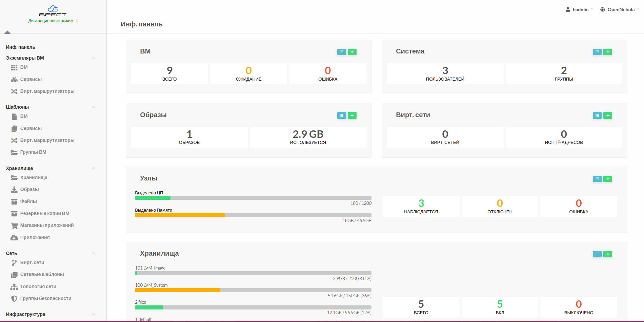
Task: Open Магазины приложений in sidebar
Action: click(x=47, y=225)
